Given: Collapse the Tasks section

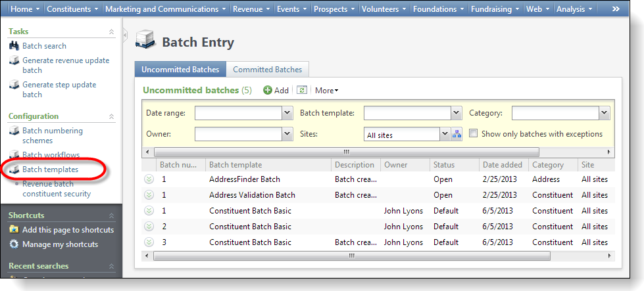Looking at the screenshot, I should coord(111,32).
